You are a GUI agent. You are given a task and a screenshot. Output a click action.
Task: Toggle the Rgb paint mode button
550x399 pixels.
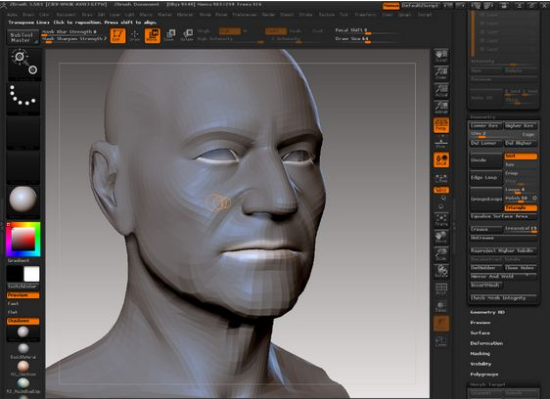230,32
